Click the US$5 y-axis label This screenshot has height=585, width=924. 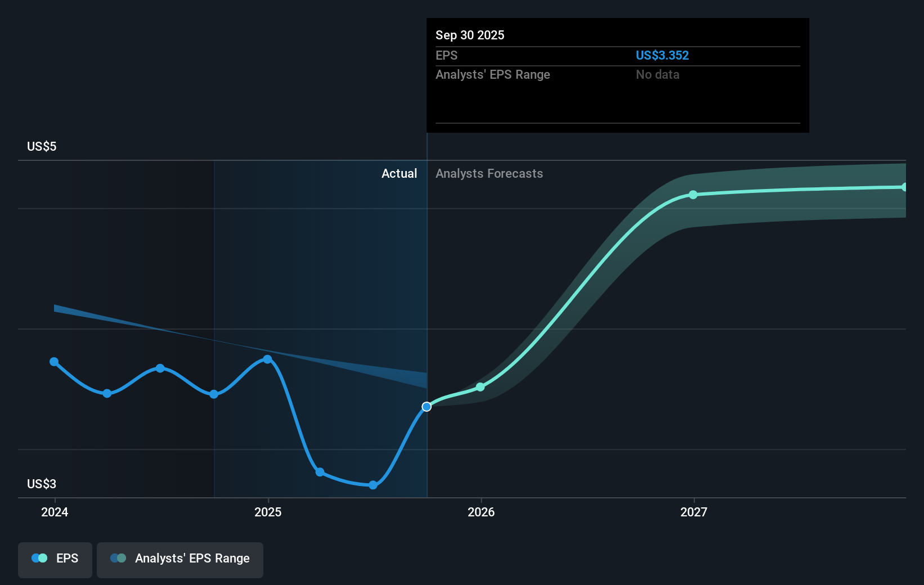(x=42, y=147)
